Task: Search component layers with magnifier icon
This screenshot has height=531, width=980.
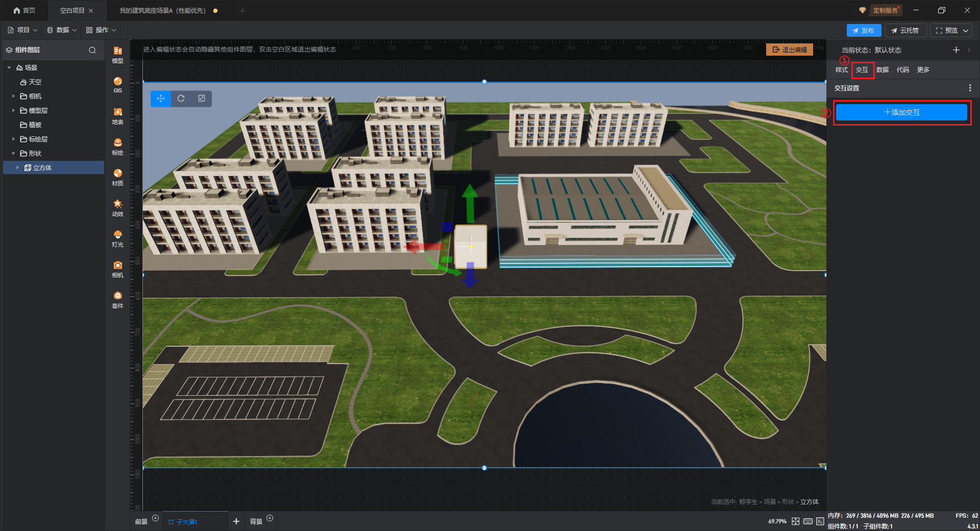Action: (92, 50)
